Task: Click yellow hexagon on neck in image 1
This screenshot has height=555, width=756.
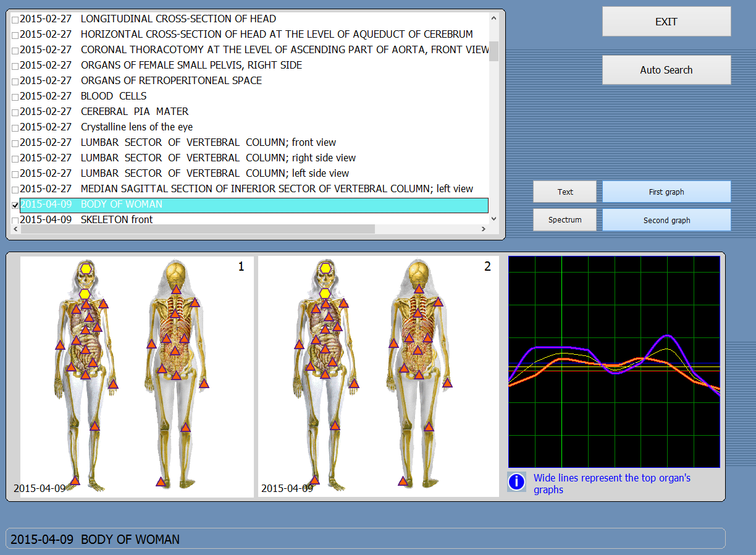Action: 85,294
